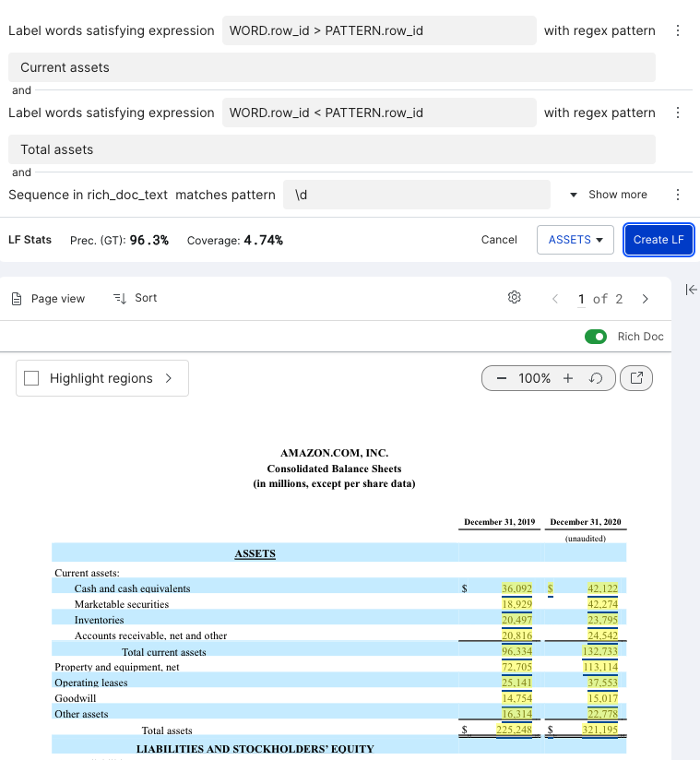Click the highlighted total 321,195
This screenshot has width=700, height=760.
pos(600,730)
